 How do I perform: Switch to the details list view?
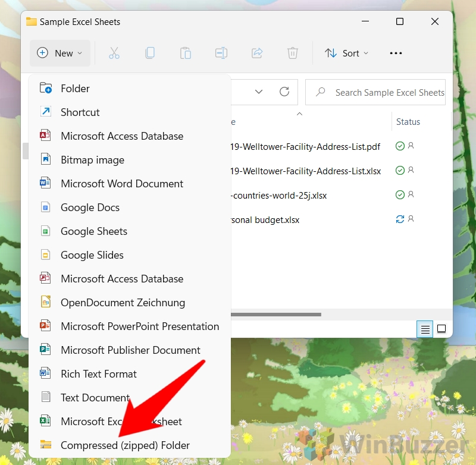click(425, 329)
